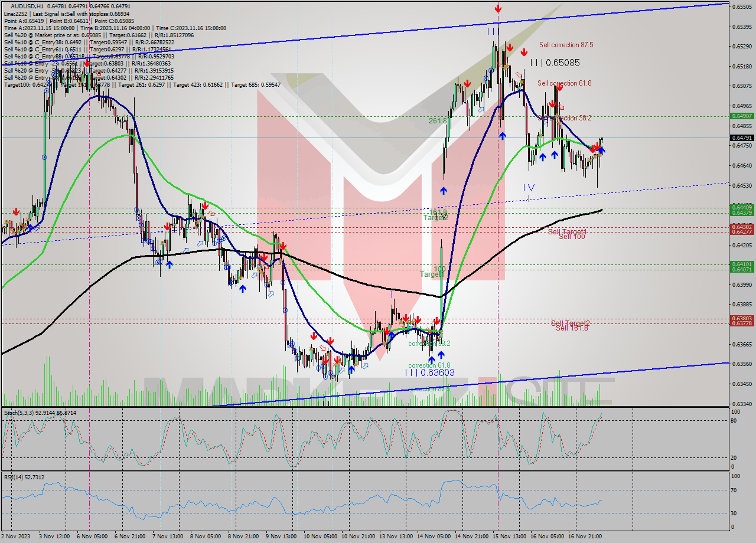Click the red arrow beside 'Sell correction 87.5'

[524, 52]
